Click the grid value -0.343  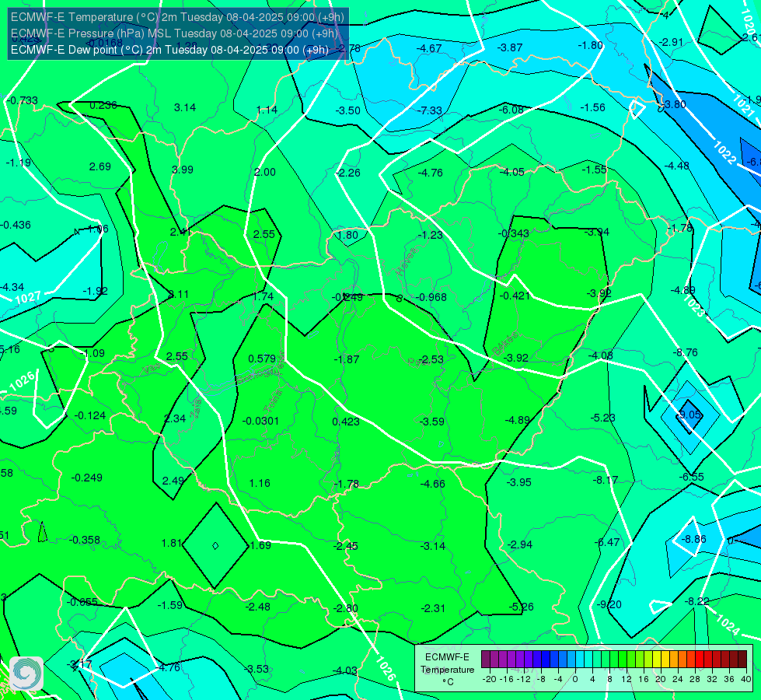pos(514,233)
